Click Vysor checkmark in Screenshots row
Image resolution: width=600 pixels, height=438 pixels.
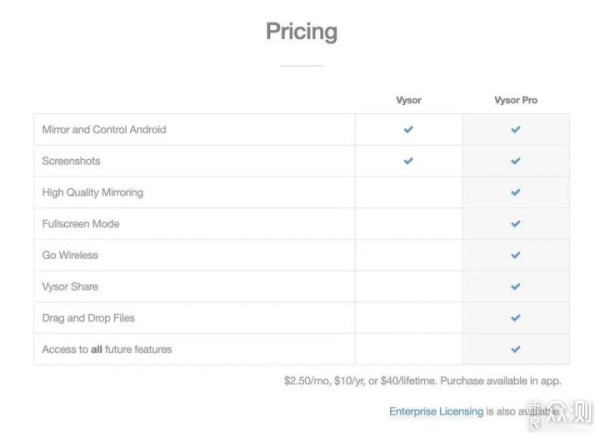[408, 161]
